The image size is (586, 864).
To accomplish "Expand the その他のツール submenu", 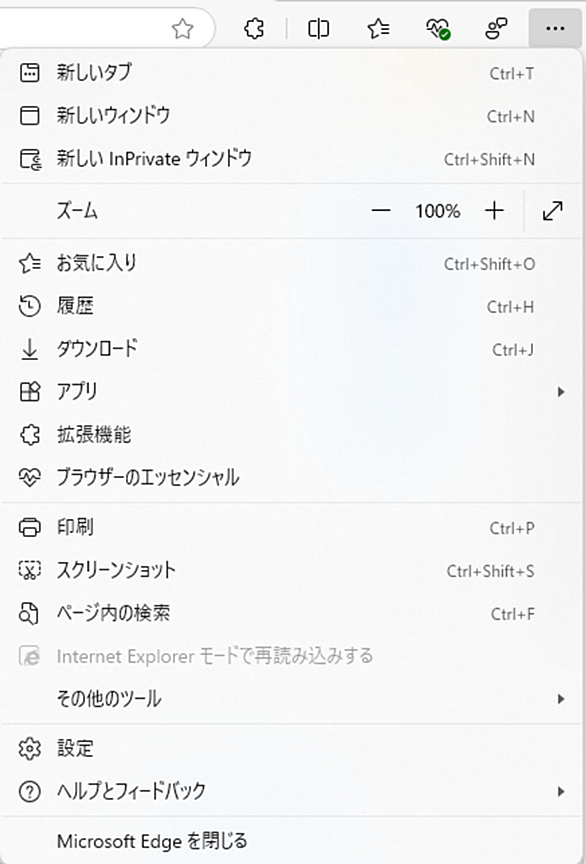I will coord(292,699).
